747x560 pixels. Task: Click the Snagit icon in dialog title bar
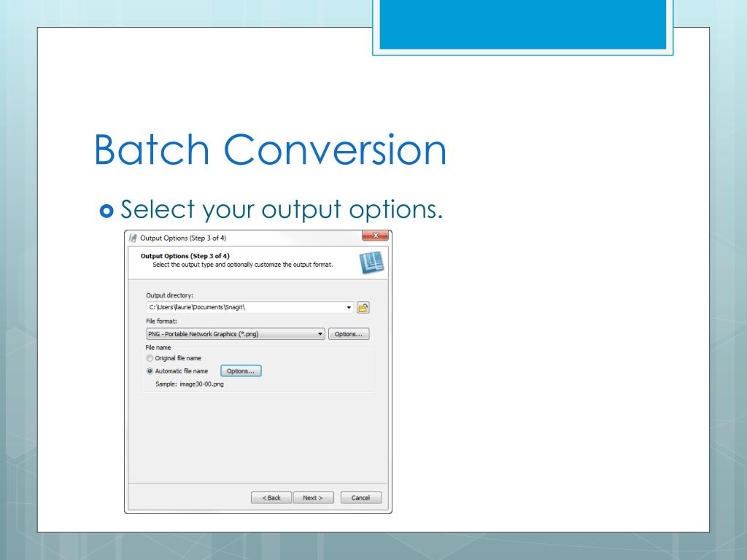tap(133, 238)
